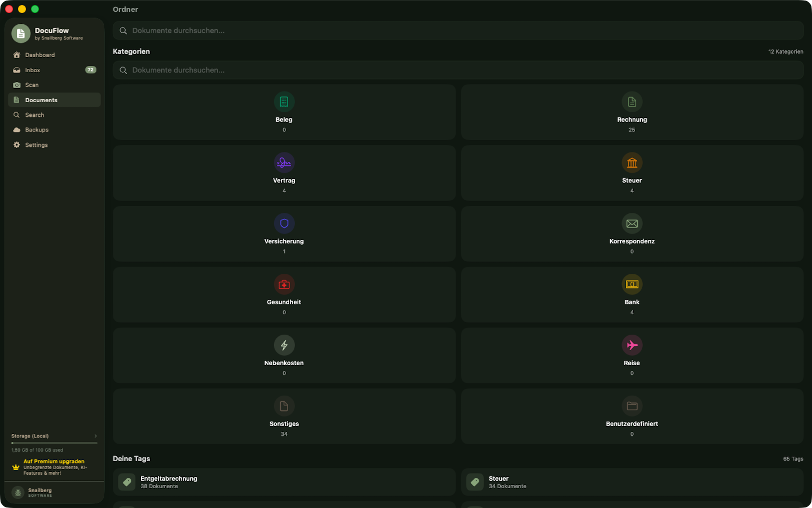Open the Reise airplane icon
812x508 pixels.
tap(632, 345)
